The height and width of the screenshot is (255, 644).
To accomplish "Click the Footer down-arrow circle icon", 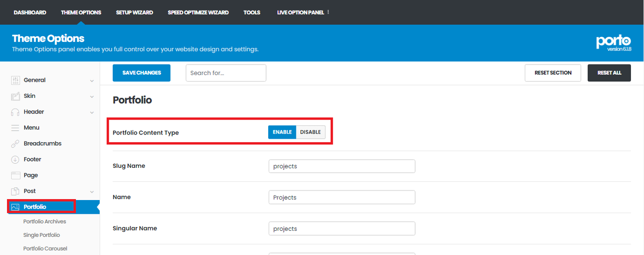I will [x=15, y=159].
